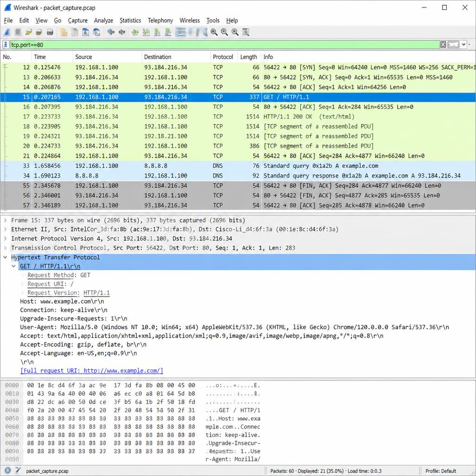The width and height of the screenshot is (476, 476).
Task: Open display filter history dropdown chevron
Action: (463, 45)
